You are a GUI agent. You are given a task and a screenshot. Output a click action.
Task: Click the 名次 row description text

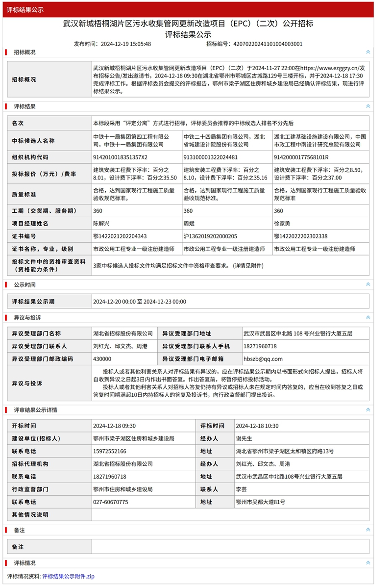[194, 123]
